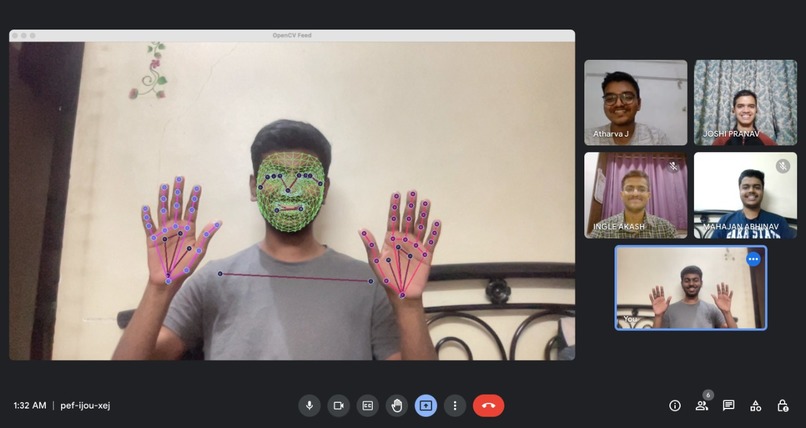Image resolution: width=806 pixels, height=428 pixels.
Task: Turn off the camera button
Action: (x=338, y=405)
